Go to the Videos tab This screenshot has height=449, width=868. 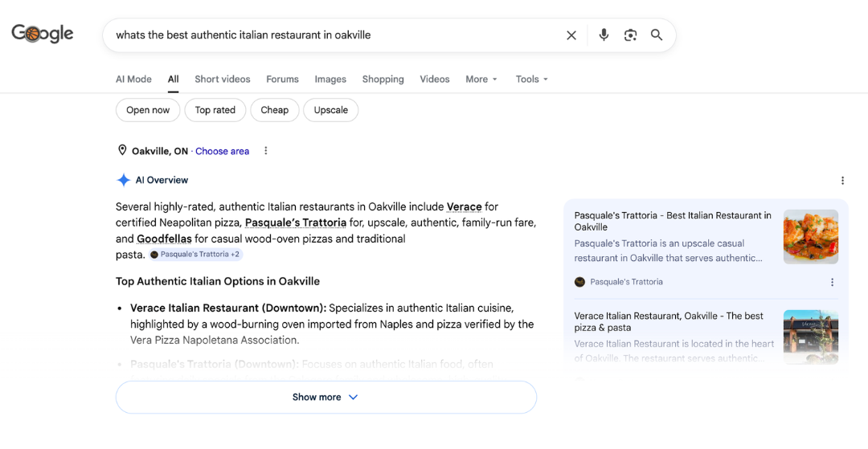[435, 79]
